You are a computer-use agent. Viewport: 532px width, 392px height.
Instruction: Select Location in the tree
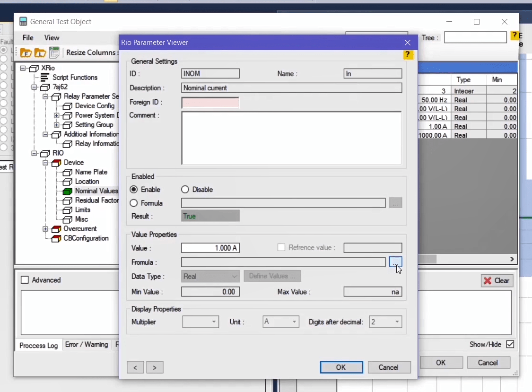[x=87, y=182]
